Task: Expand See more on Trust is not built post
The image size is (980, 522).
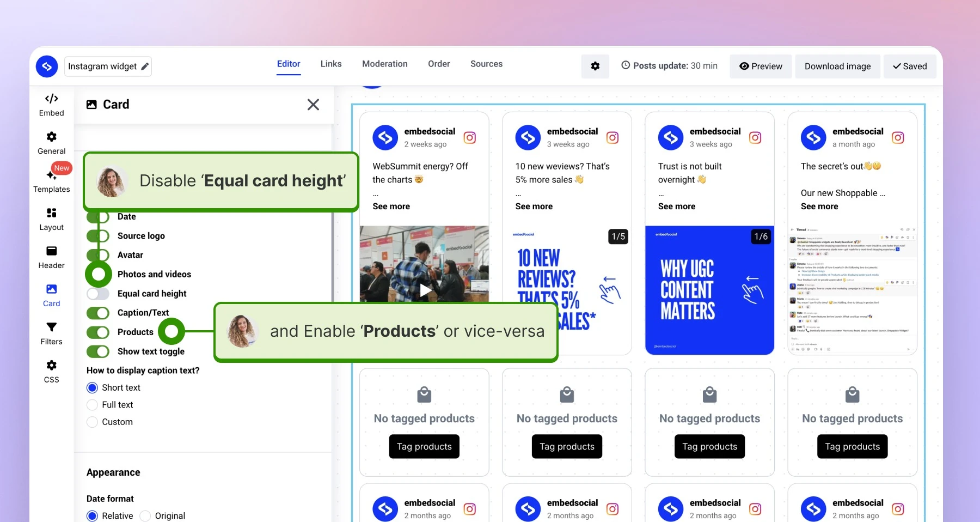Action: click(676, 207)
